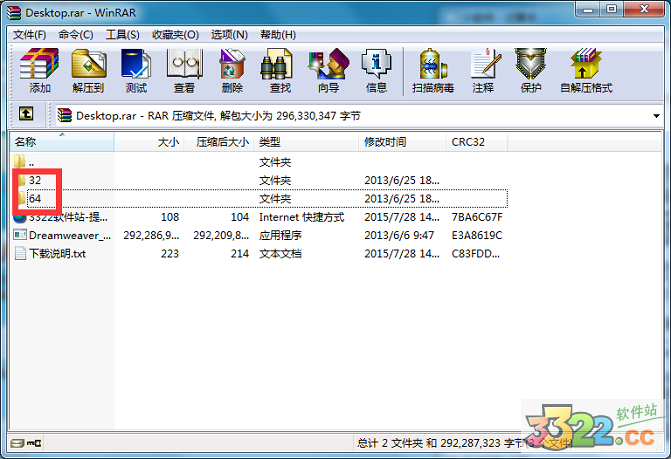Click the 下载说明.txt file icon
671x459 pixels.
tap(20, 253)
